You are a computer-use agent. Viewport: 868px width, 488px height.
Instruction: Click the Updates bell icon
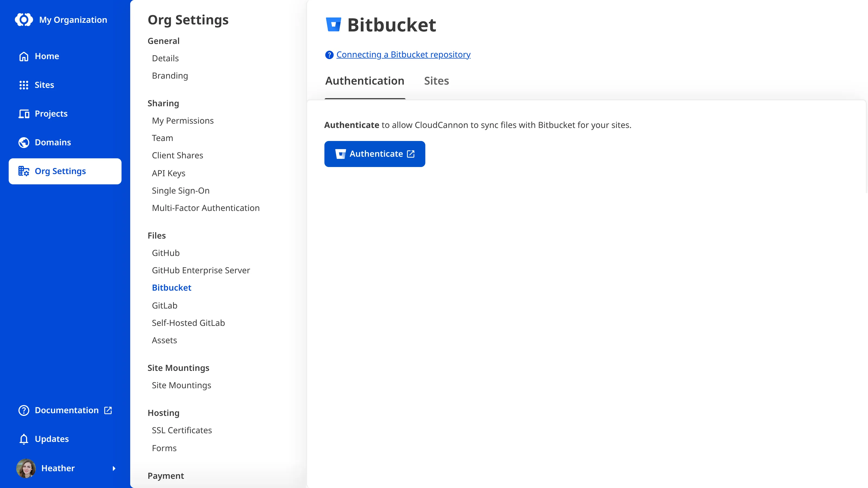pyautogui.click(x=24, y=439)
